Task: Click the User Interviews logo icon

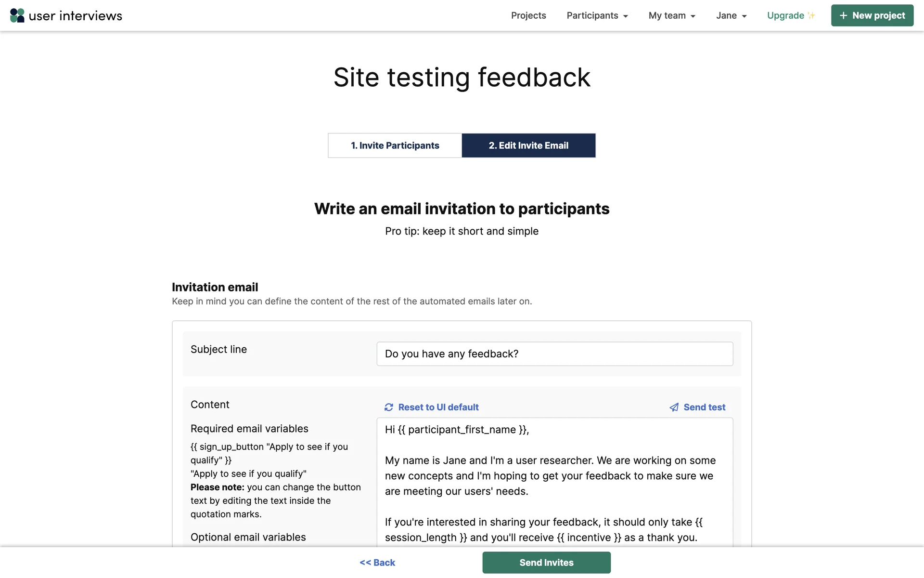Action: (17, 15)
